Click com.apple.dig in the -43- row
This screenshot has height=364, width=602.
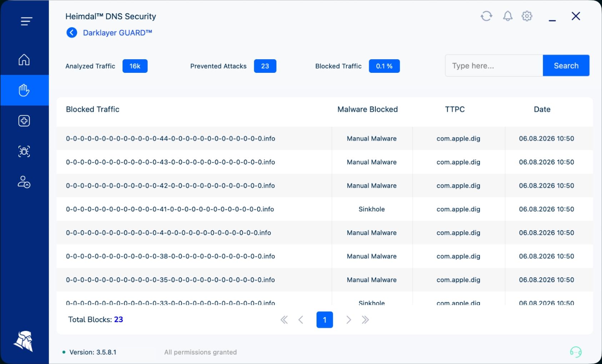pos(458,162)
